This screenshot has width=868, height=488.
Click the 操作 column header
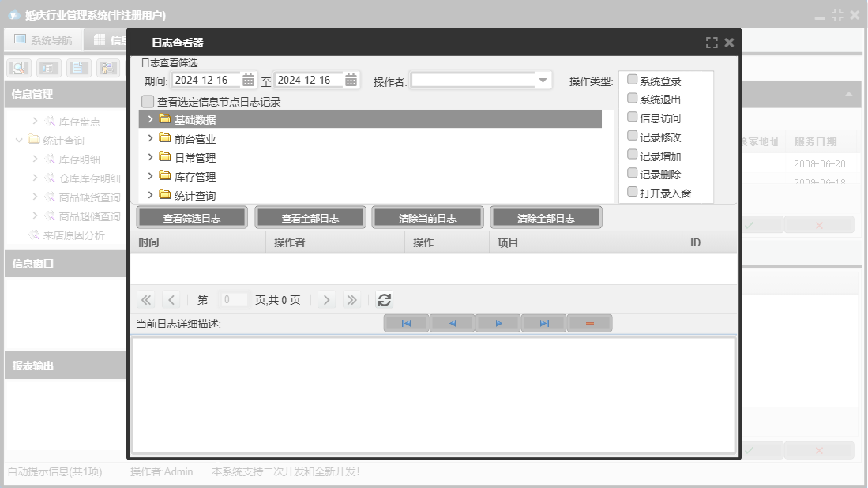[x=447, y=242]
